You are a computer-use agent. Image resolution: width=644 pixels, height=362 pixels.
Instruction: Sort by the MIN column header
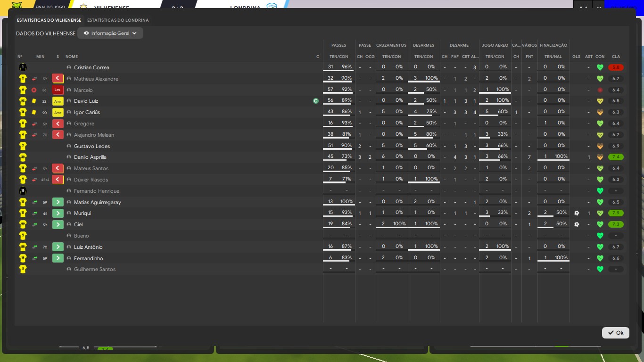click(x=41, y=57)
